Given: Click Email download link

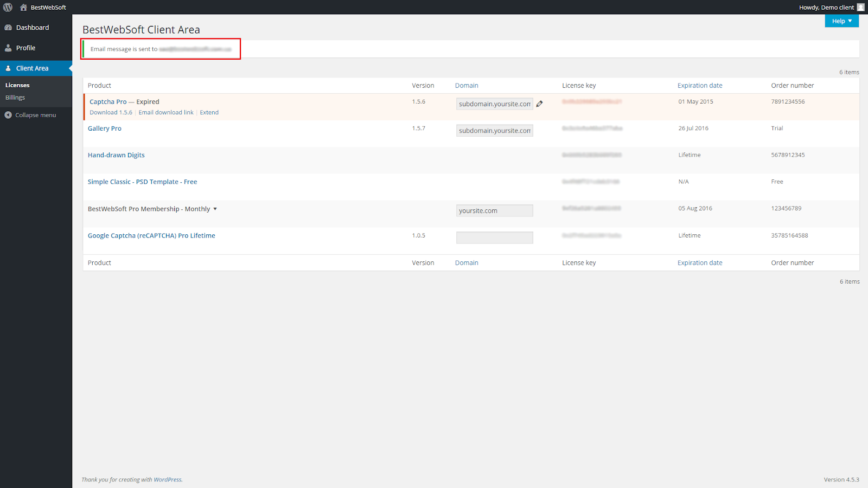Looking at the screenshot, I should tap(166, 112).
